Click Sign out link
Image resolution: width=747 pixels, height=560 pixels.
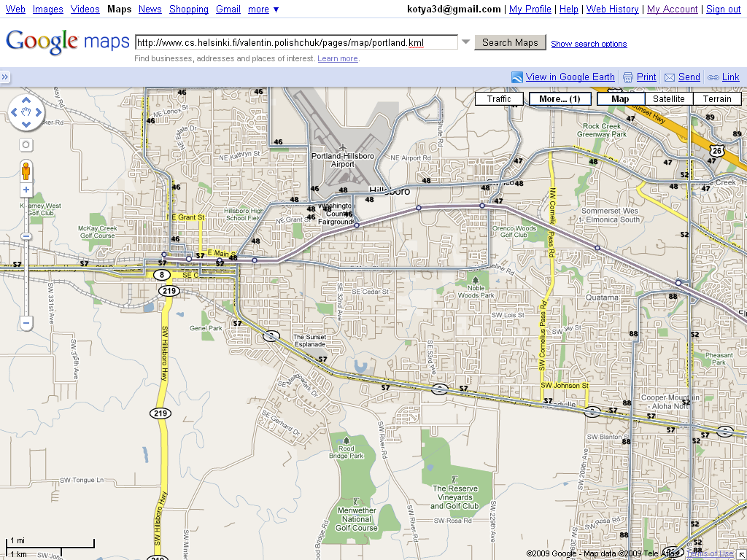point(724,9)
